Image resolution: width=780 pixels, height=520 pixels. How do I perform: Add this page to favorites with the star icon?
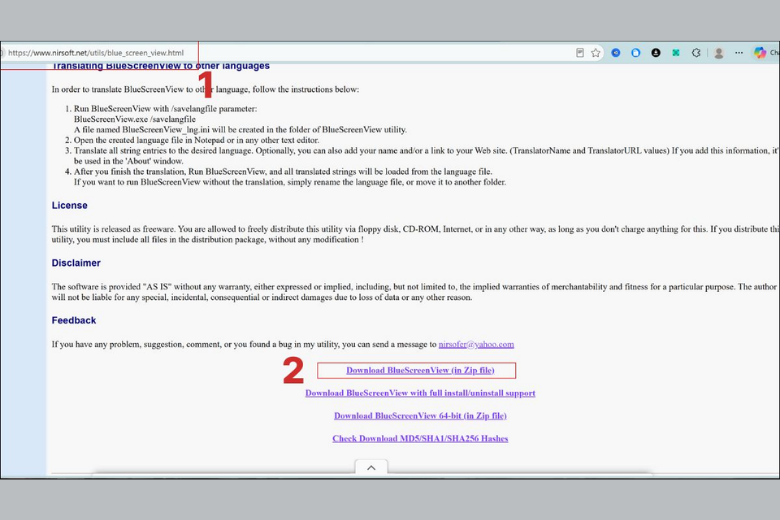595,53
